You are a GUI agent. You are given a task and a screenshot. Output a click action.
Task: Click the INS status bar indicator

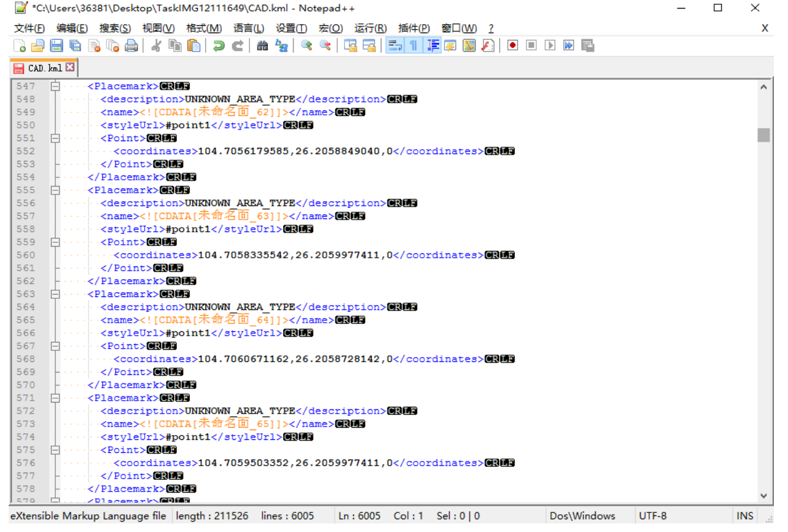(744, 516)
